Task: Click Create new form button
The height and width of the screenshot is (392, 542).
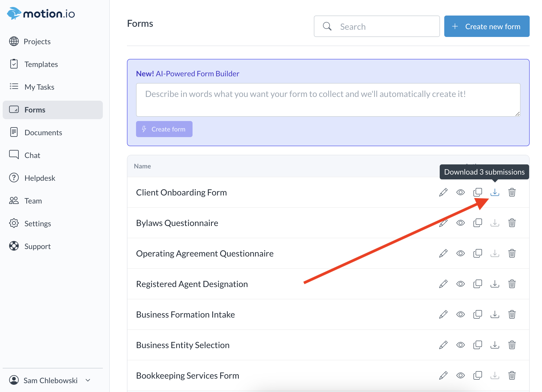Action: [487, 27]
